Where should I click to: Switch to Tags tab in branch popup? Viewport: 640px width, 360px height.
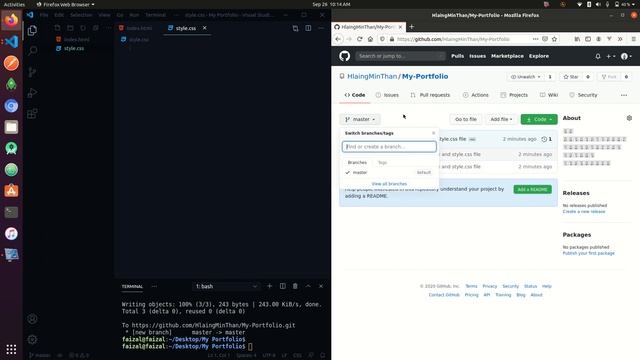coord(382,162)
